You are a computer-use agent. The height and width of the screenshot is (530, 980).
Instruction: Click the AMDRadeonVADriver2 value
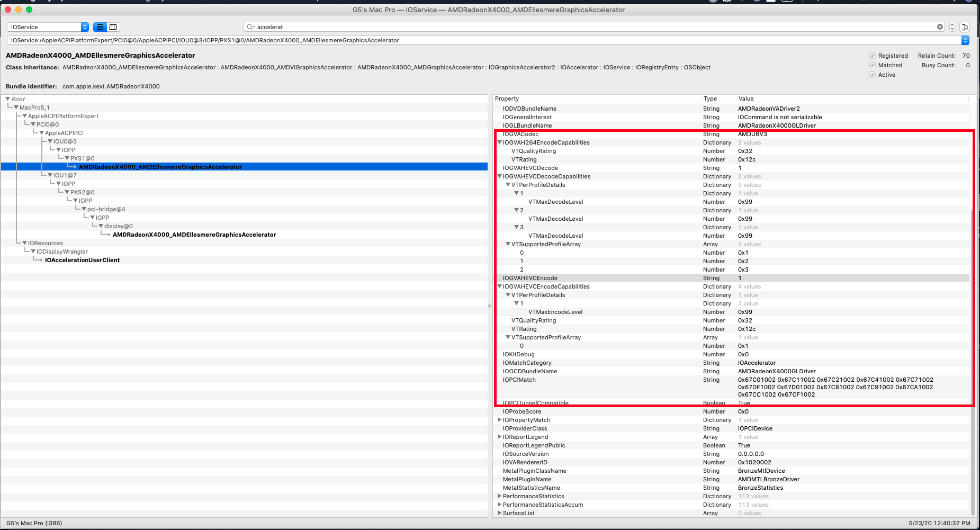[x=769, y=109]
